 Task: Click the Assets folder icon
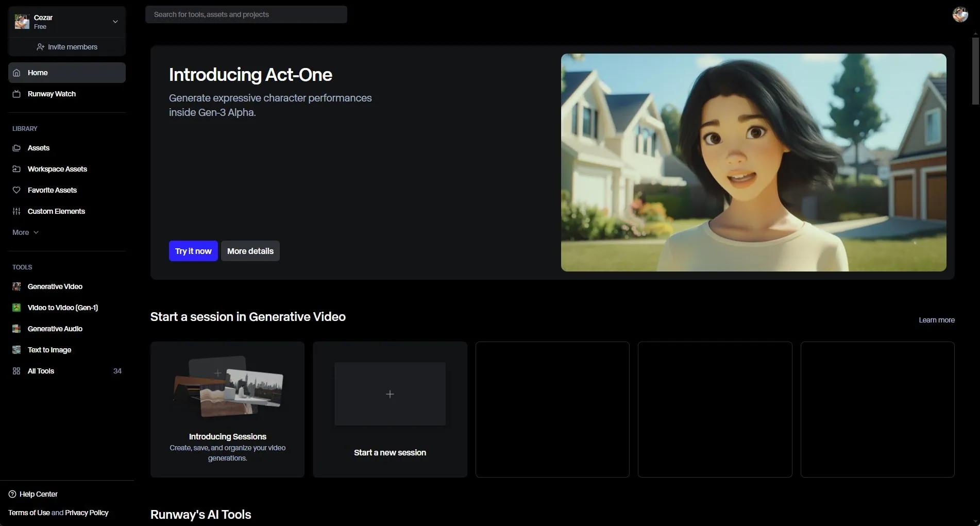coord(16,148)
